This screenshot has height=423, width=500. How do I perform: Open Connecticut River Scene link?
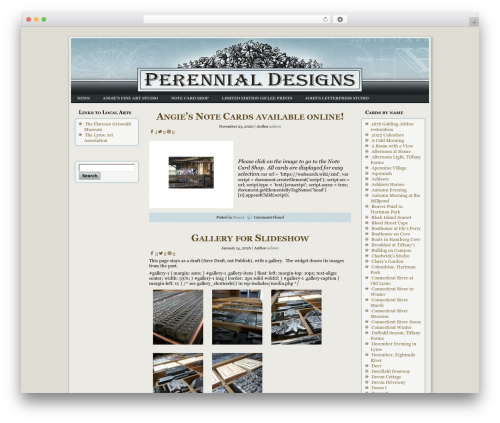coord(396,322)
